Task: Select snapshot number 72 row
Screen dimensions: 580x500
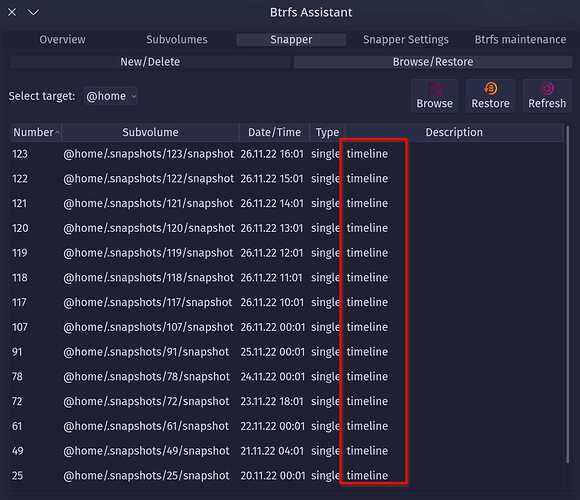Action: click(287, 402)
